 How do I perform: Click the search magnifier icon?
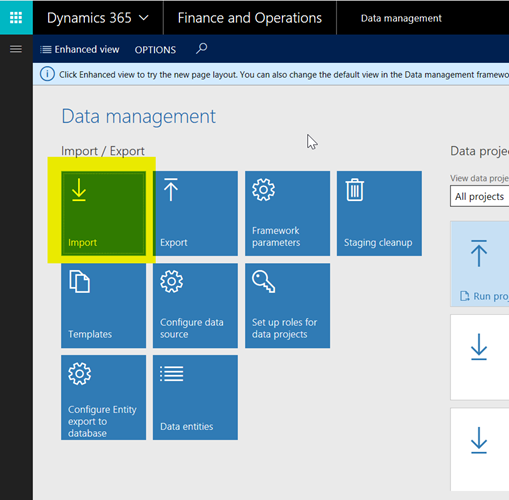point(201,49)
